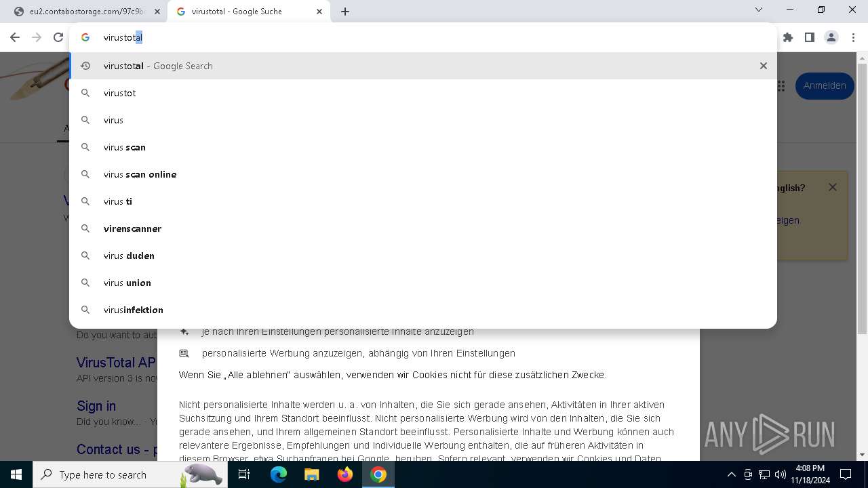Choose the 'virustot' suggestion

coord(423,93)
